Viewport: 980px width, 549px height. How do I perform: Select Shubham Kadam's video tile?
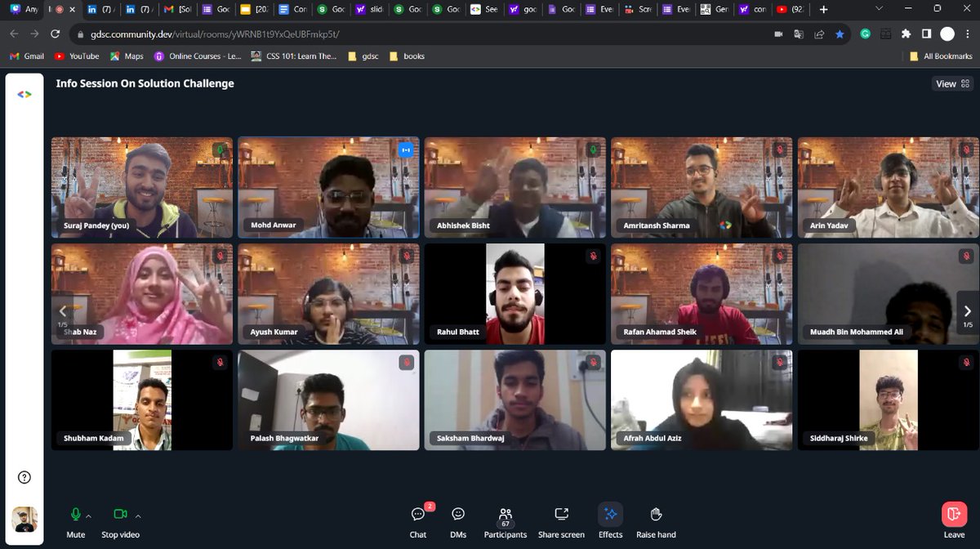tap(142, 400)
